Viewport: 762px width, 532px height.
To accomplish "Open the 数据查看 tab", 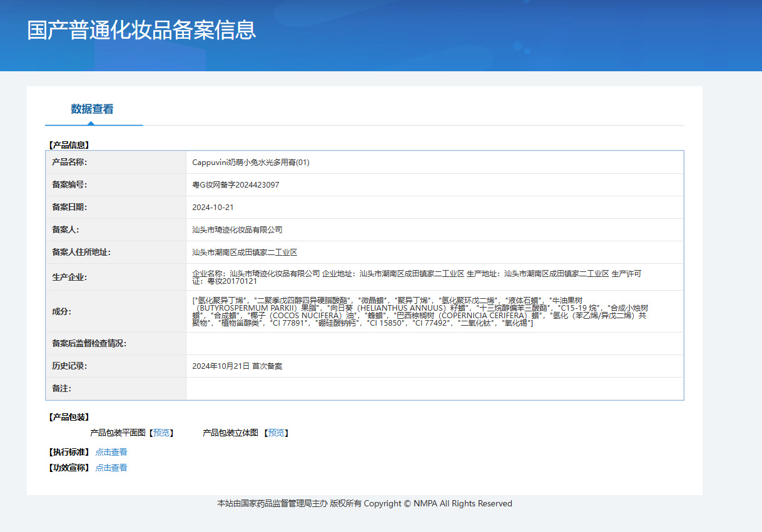I will (92, 109).
